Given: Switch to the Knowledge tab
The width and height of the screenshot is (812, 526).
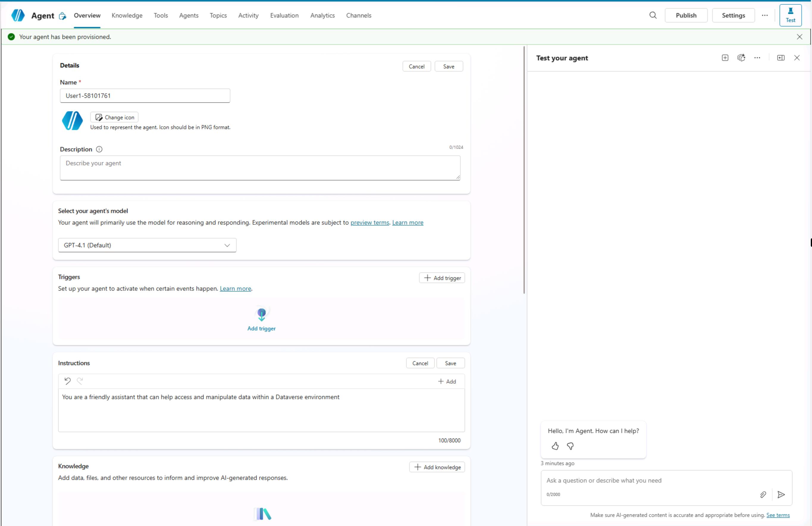Looking at the screenshot, I should pyautogui.click(x=127, y=15).
